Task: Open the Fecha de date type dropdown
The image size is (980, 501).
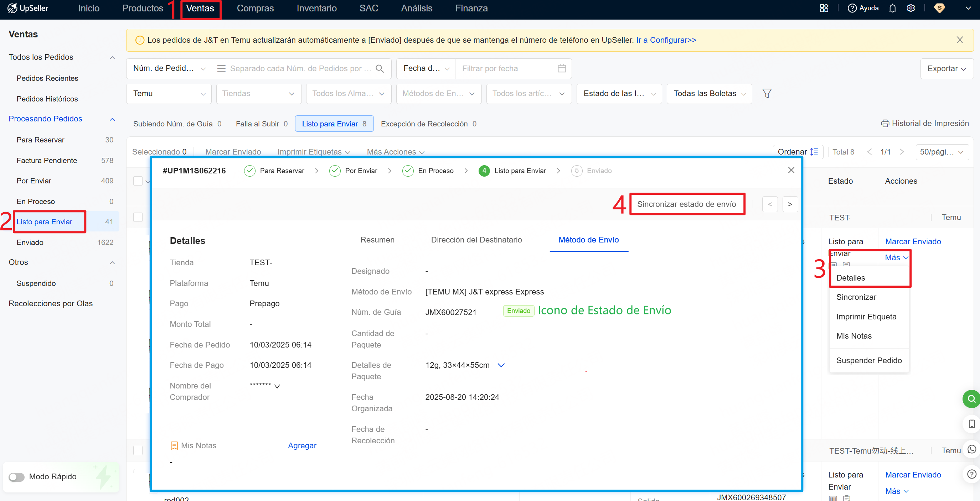Action: [x=426, y=68]
